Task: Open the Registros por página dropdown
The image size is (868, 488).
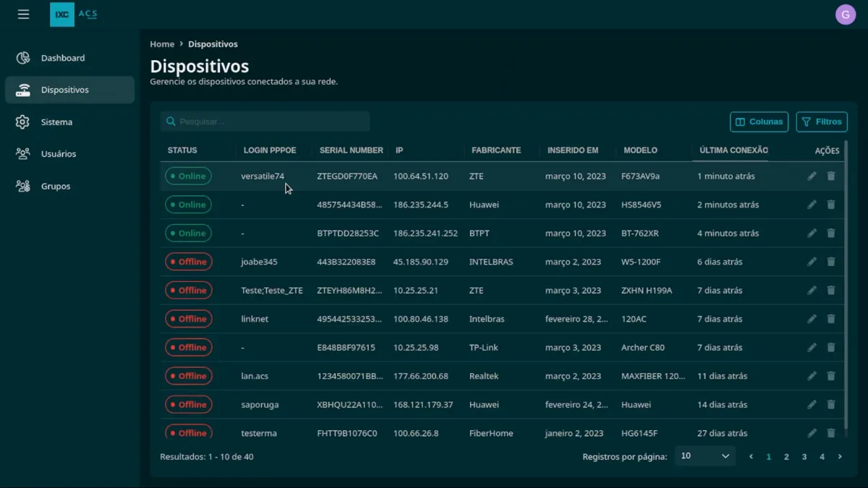Action: (705, 456)
